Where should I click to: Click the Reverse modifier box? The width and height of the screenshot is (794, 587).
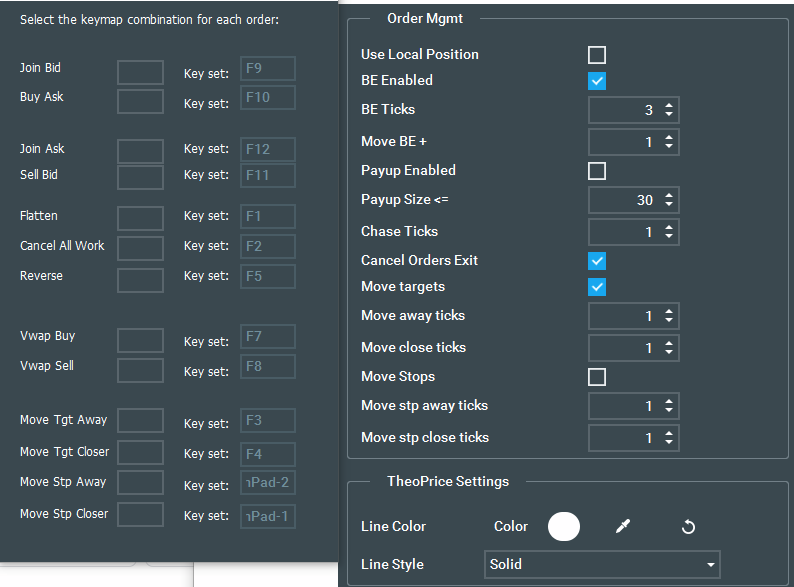[140, 278]
